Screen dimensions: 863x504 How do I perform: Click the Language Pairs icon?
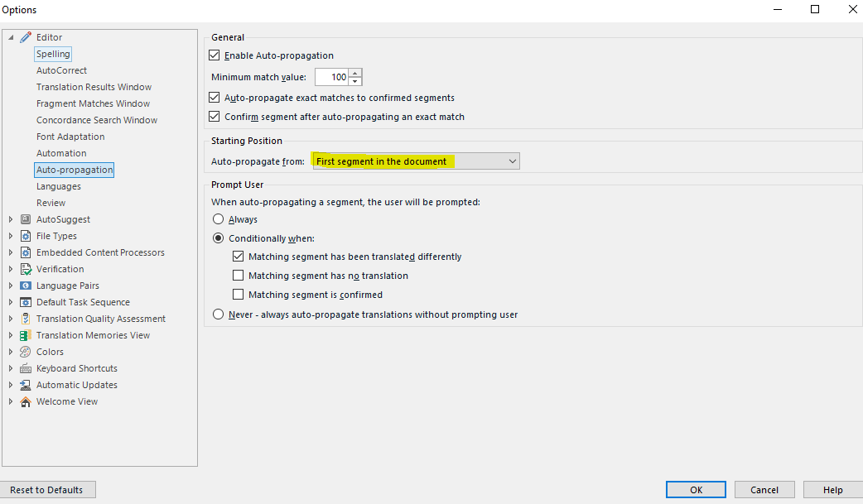26,286
